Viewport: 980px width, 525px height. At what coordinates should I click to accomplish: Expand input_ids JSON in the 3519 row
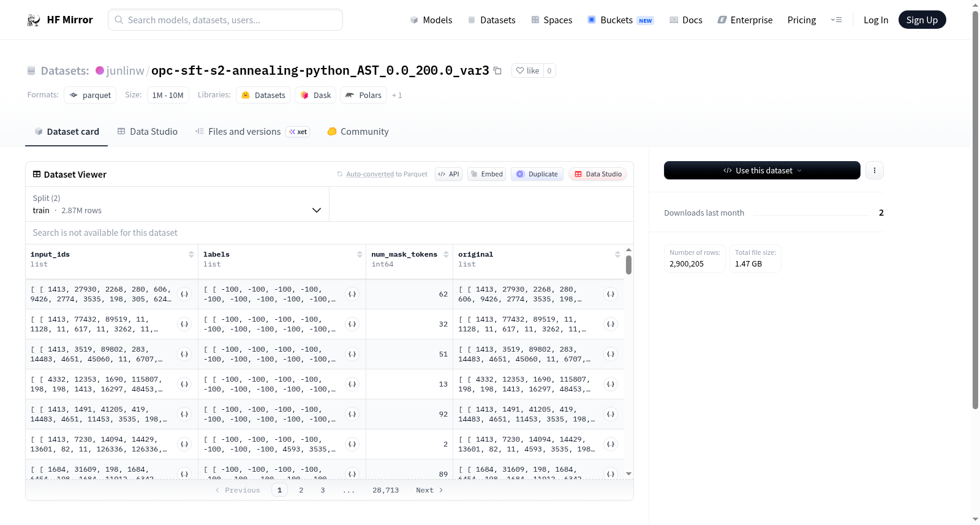click(x=184, y=354)
